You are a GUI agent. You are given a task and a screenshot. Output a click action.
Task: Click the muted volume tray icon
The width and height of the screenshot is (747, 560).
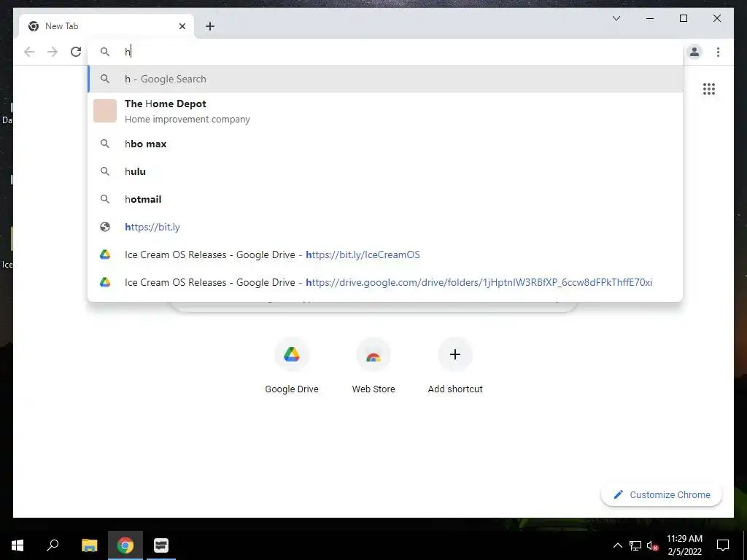pyautogui.click(x=652, y=545)
